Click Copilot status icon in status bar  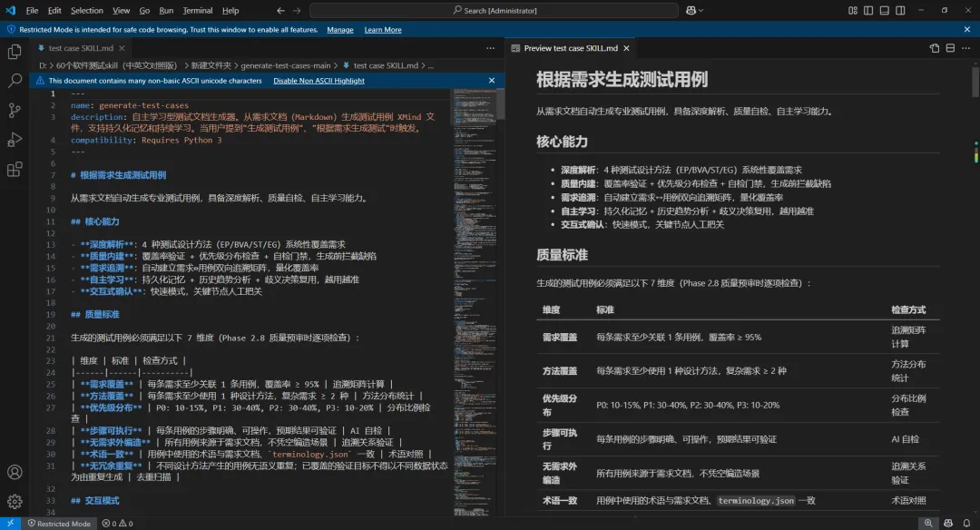948,523
